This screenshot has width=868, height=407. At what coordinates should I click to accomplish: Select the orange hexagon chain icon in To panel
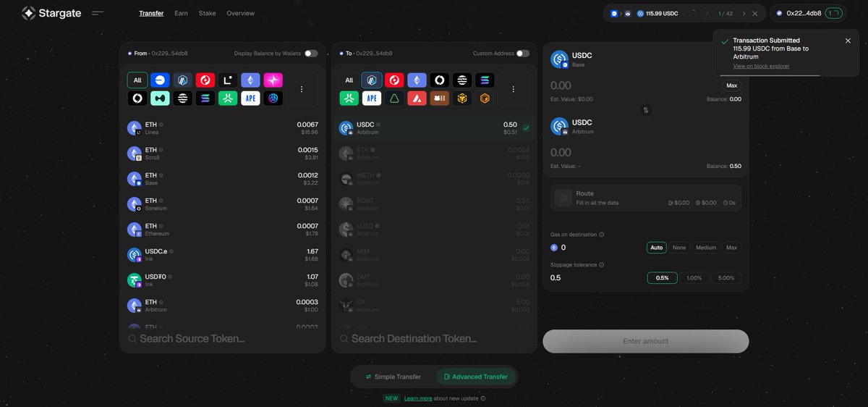485,98
